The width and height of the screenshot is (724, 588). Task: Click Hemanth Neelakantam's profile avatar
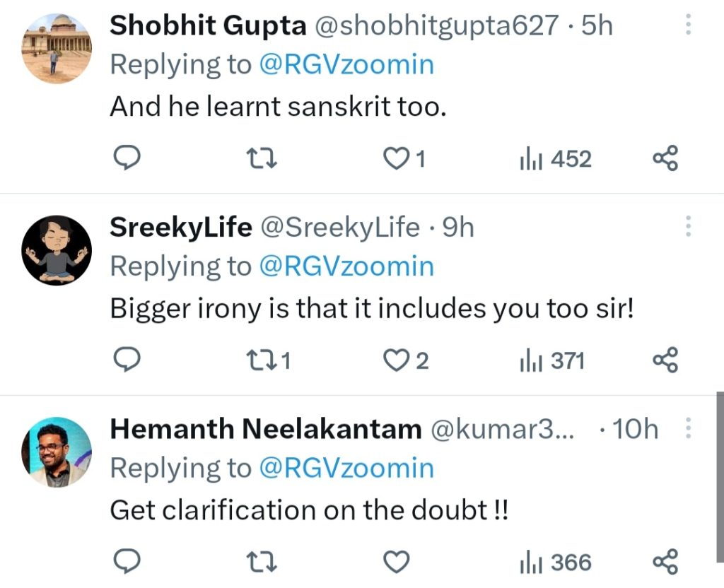tap(55, 453)
